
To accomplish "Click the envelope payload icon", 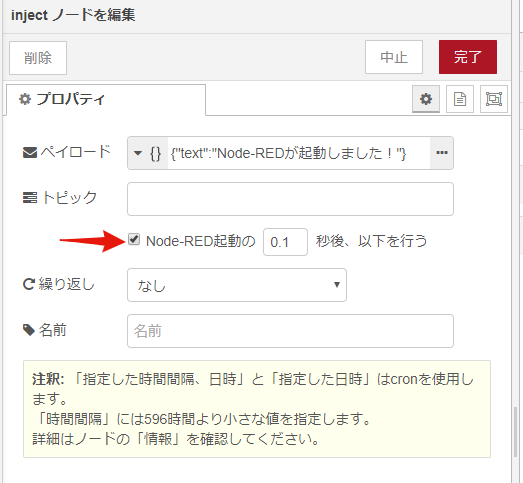I will (30, 153).
